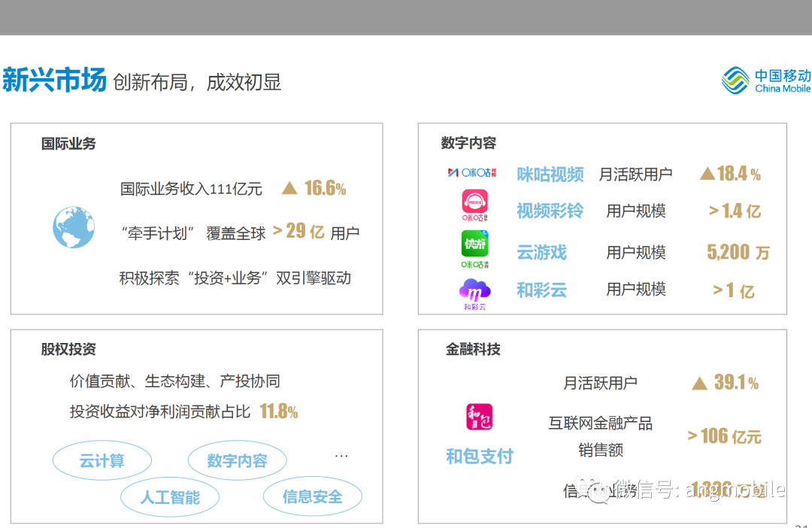Viewport: 812px width, 528px height.
Task: Click the 新兴市场 slide title
Action: (x=54, y=79)
